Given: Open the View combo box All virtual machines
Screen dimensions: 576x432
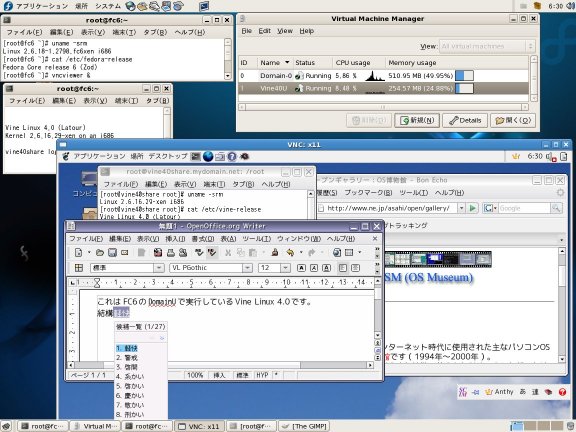Looking at the screenshot, I should (x=487, y=46).
